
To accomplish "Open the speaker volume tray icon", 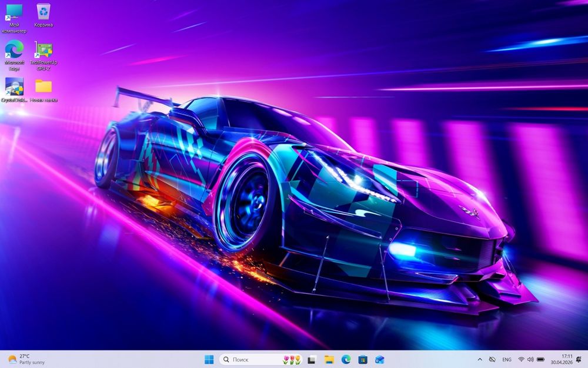I will [530, 359].
